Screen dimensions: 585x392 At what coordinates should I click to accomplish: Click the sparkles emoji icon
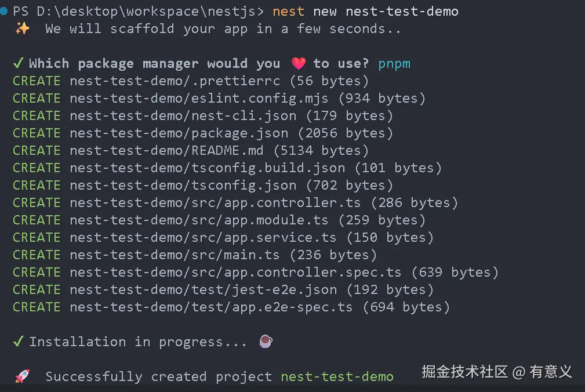point(22,28)
